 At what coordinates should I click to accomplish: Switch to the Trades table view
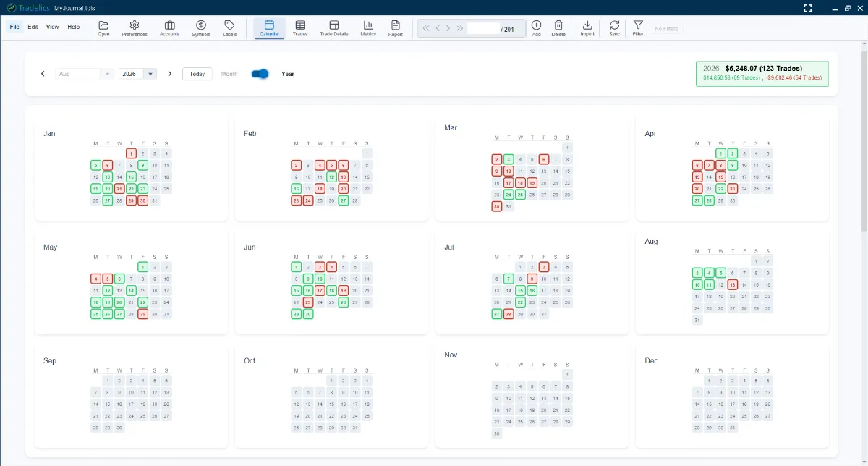point(300,28)
